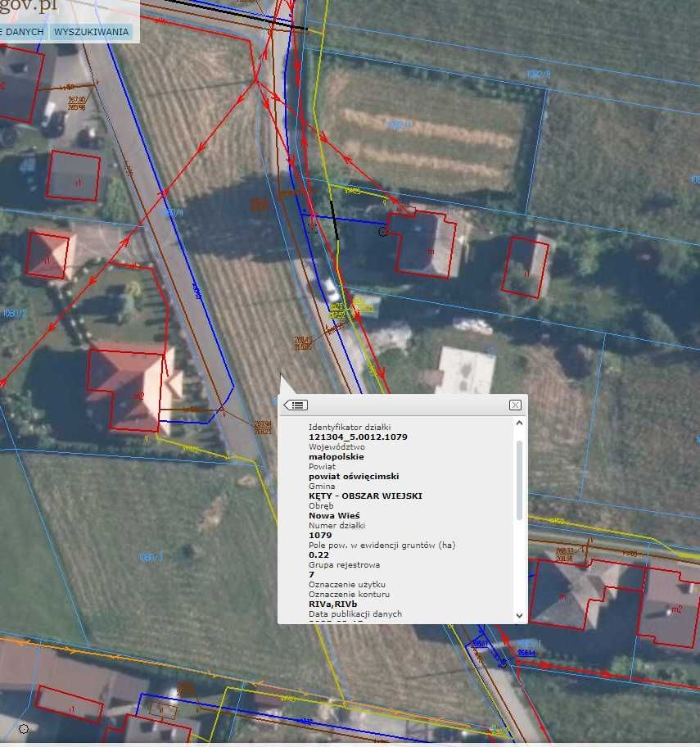
Task: Open the DANYCH tab in the top bar
Action: (x=22, y=32)
